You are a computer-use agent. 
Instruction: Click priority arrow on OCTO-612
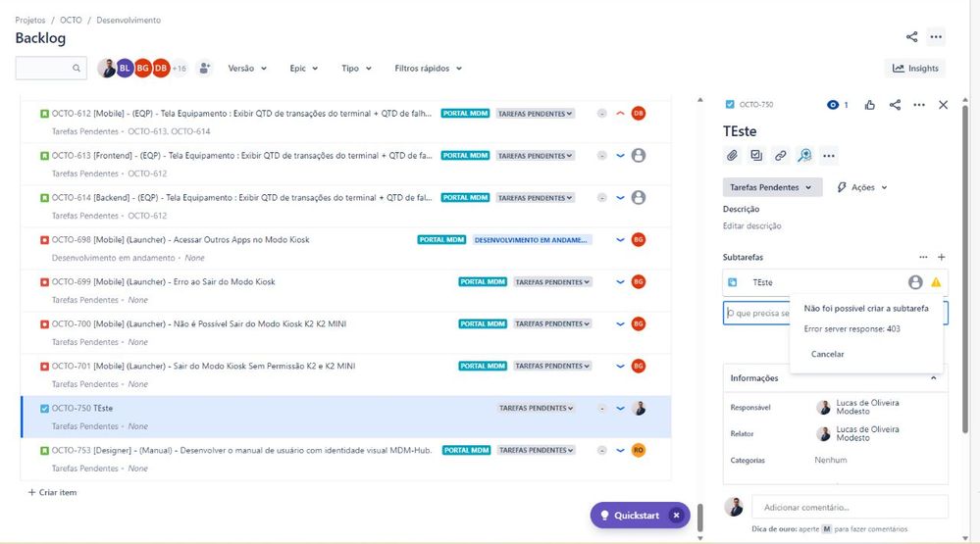(x=620, y=114)
